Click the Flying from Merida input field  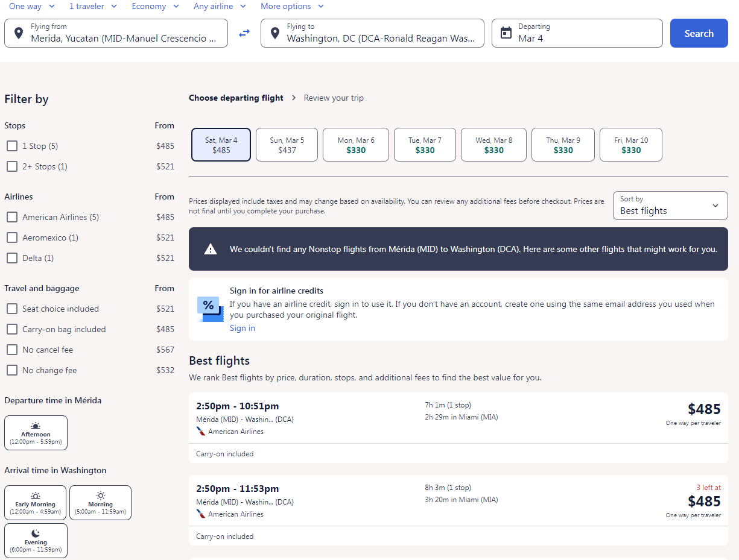click(116, 33)
